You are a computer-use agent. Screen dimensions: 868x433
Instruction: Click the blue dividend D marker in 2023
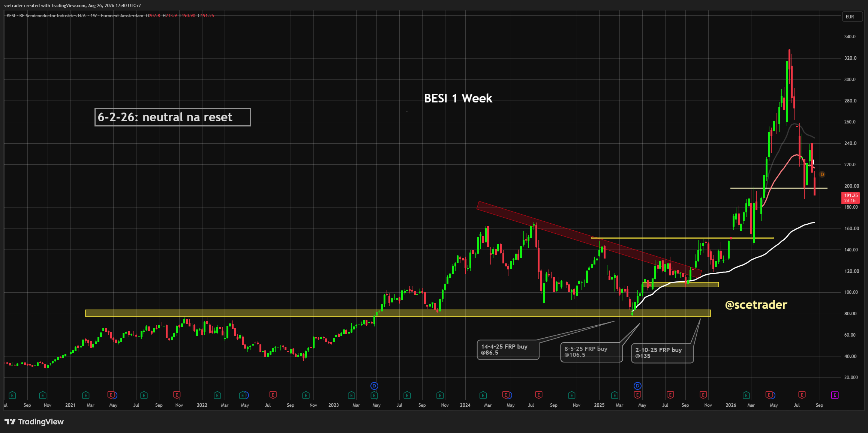coord(374,386)
